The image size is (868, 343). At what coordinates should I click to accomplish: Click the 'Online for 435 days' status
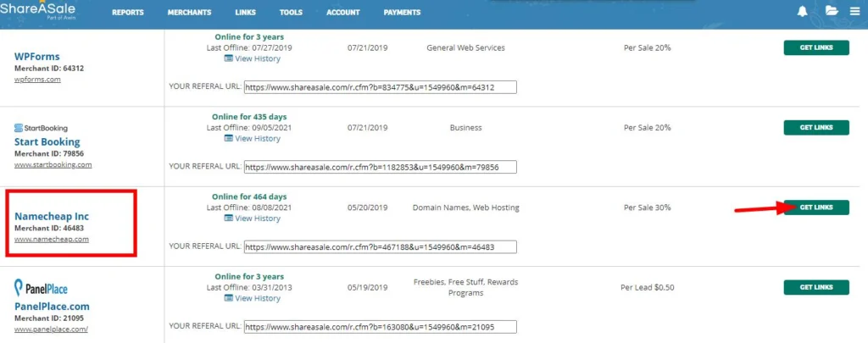tap(249, 117)
